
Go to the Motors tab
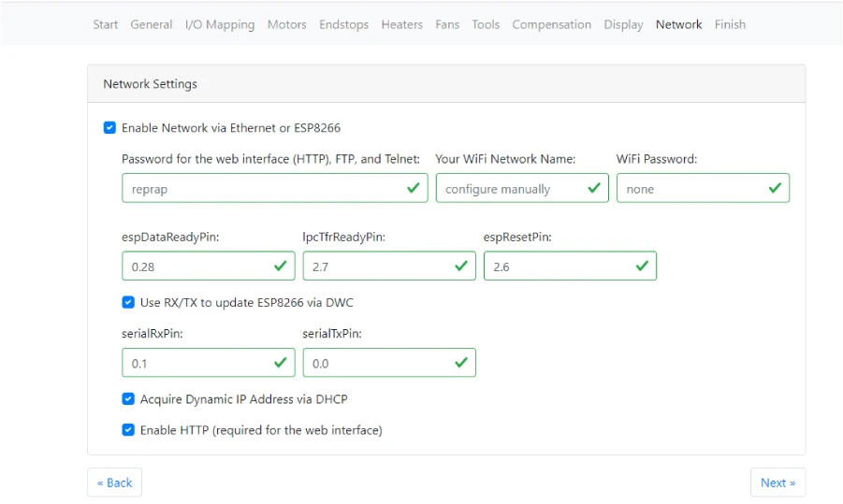click(x=286, y=24)
